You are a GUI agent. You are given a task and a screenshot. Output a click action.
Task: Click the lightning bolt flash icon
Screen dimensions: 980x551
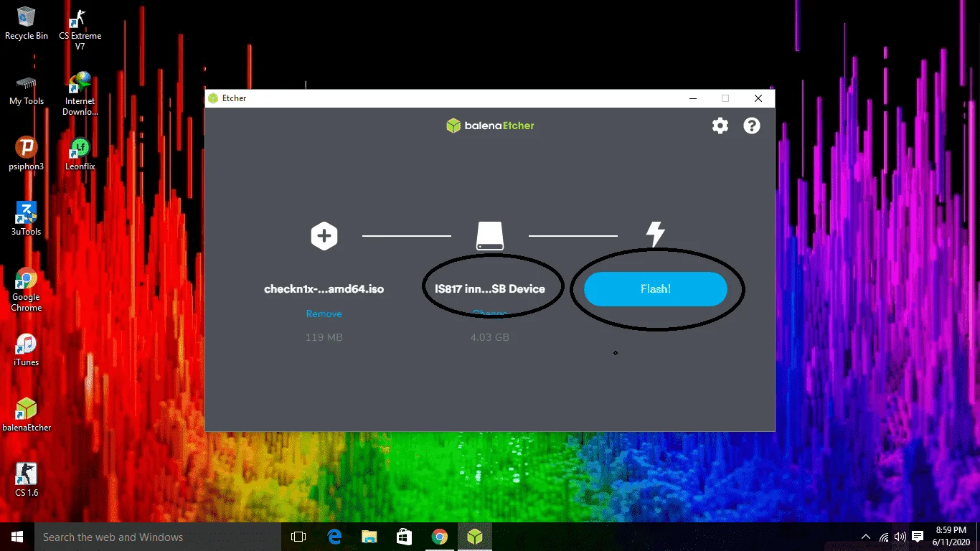click(x=656, y=234)
